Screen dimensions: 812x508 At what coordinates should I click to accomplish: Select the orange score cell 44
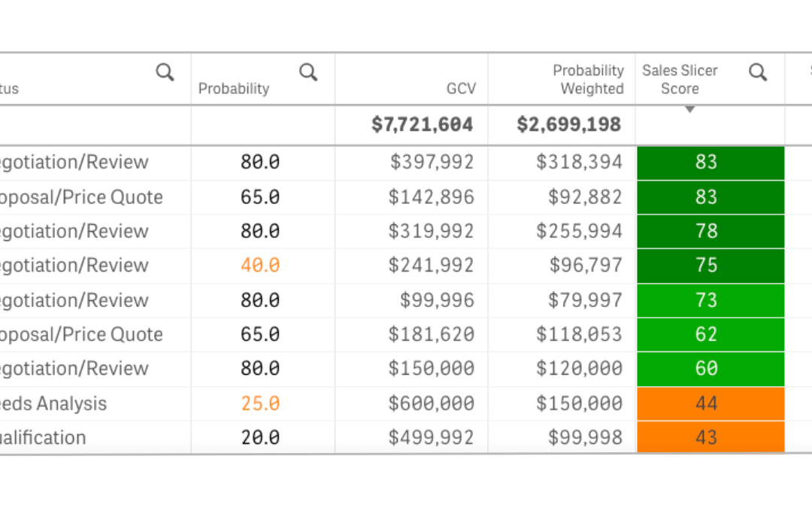pos(706,403)
